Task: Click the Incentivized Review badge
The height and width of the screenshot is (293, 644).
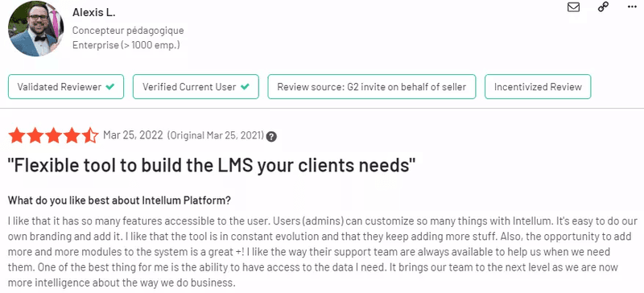Action: point(538,87)
